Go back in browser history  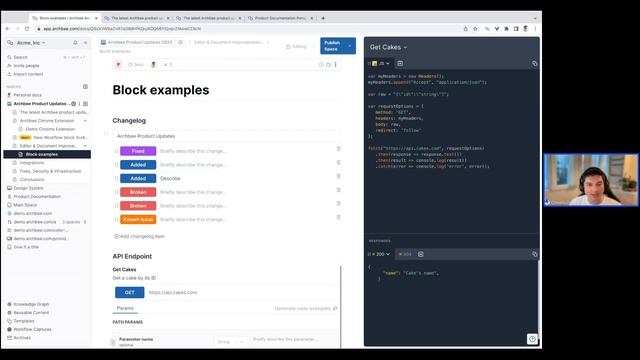[8, 29]
